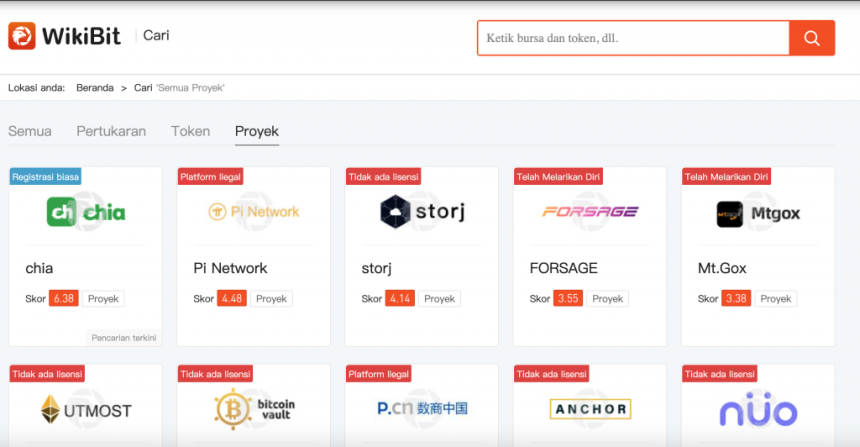Image resolution: width=860 pixels, height=447 pixels.
Task: Open the Token tab
Action: click(x=190, y=131)
